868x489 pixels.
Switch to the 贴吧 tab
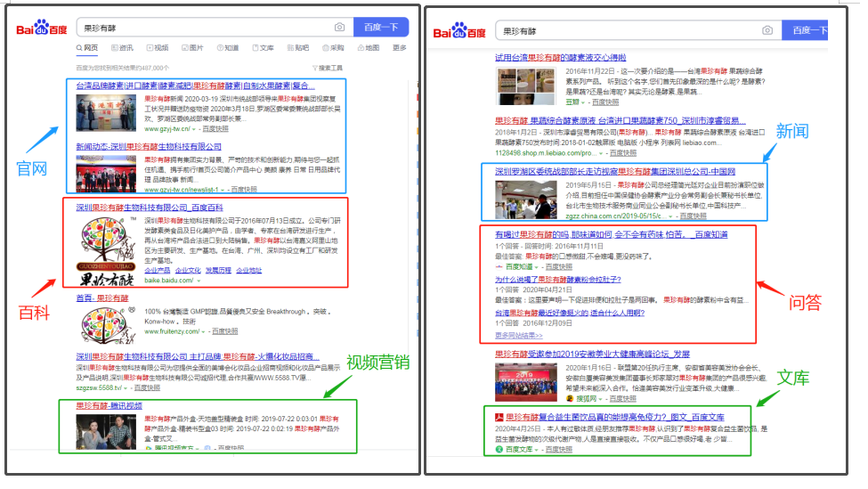(298, 48)
